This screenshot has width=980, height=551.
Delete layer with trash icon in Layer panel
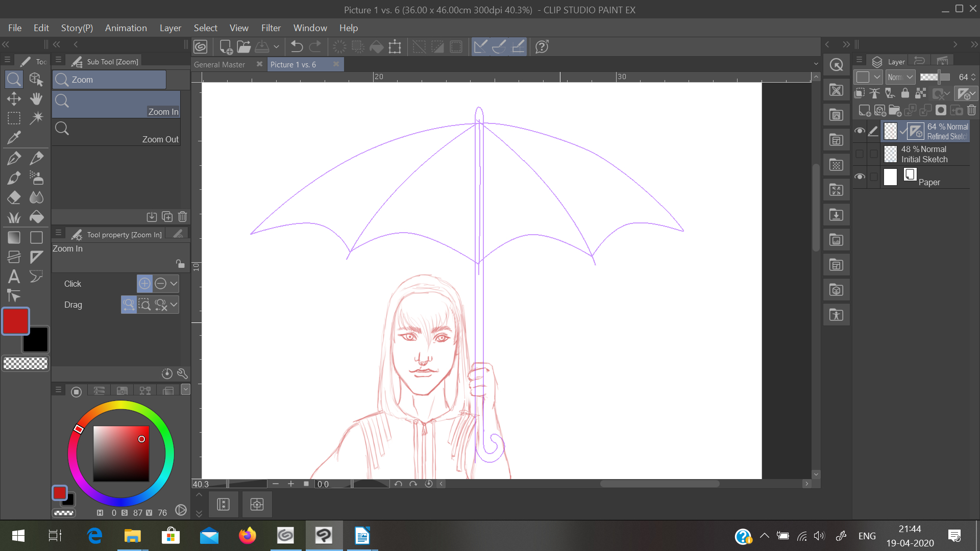(x=971, y=110)
